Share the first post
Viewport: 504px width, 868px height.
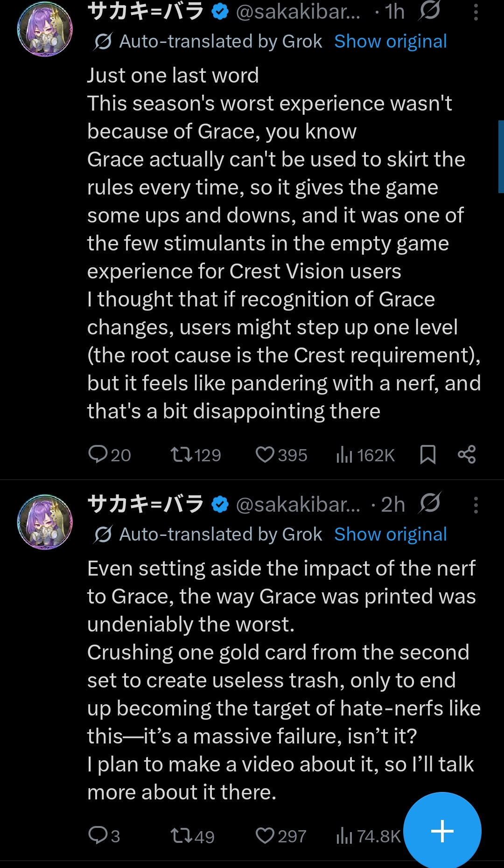[467, 454]
